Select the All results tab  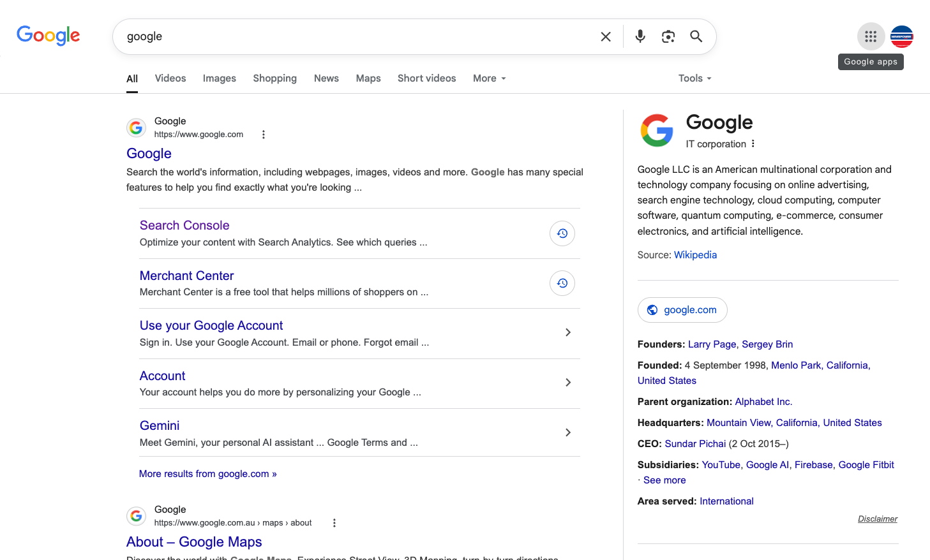[x=132, y=79]
